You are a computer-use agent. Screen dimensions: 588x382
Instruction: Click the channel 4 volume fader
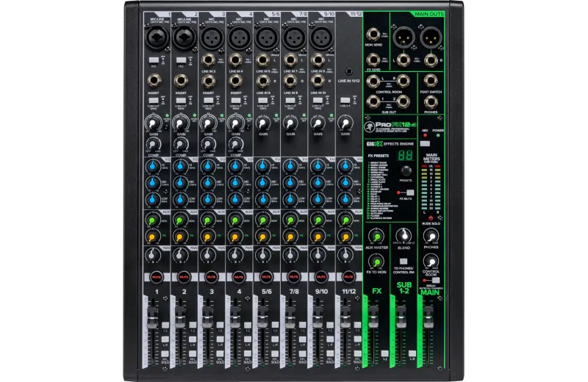235,317
